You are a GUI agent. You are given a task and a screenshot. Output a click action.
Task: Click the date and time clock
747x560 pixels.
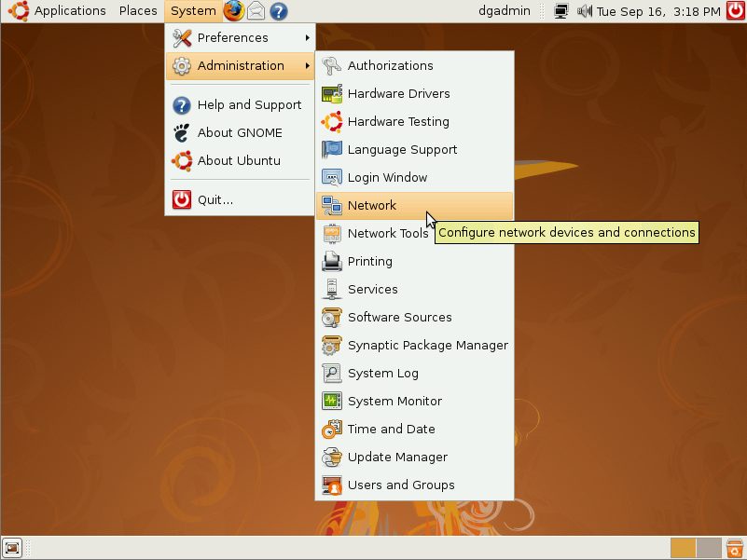tap(658, 11)
